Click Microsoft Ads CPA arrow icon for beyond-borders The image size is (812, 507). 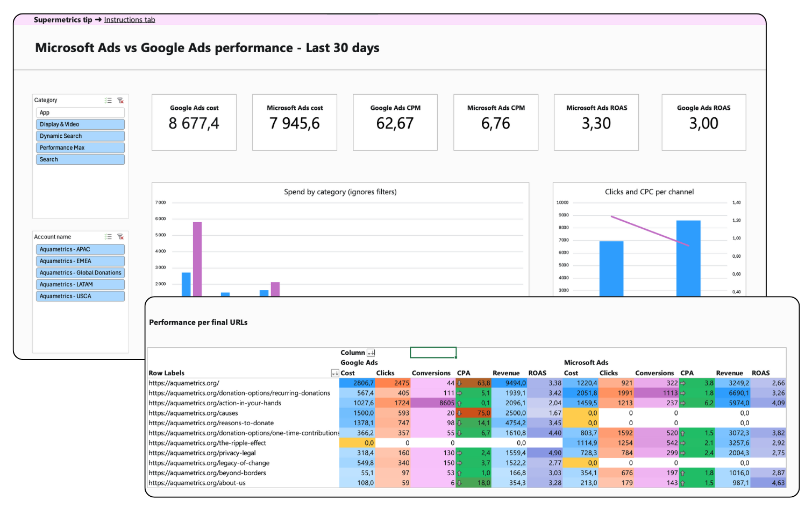[x=682, y=473]
